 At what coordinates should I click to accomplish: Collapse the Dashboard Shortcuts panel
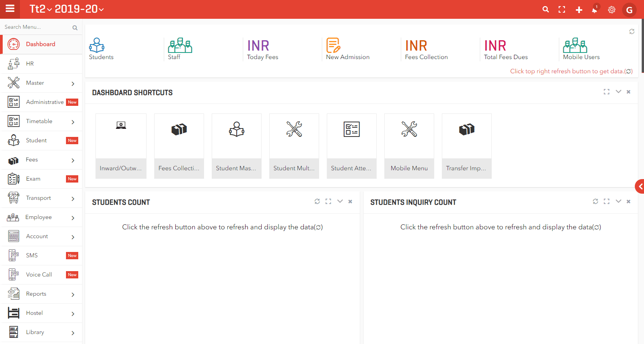click(x=618, y=92)
